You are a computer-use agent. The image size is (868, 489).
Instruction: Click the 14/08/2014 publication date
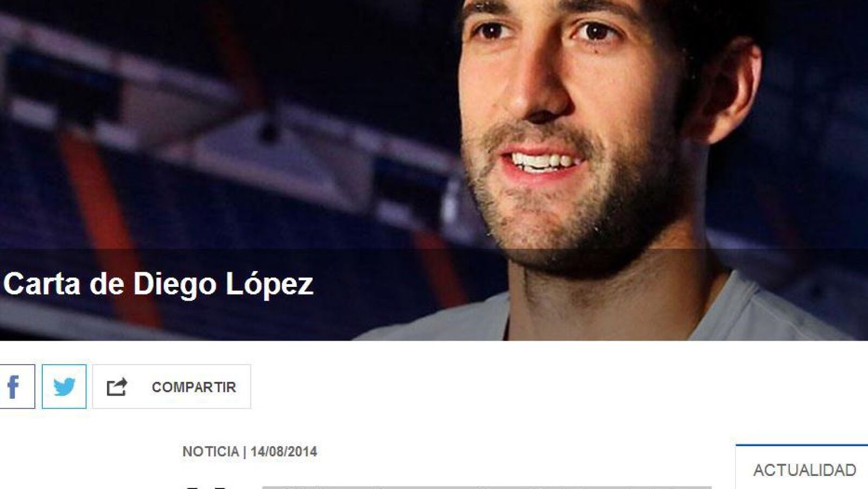coord(284,452)
